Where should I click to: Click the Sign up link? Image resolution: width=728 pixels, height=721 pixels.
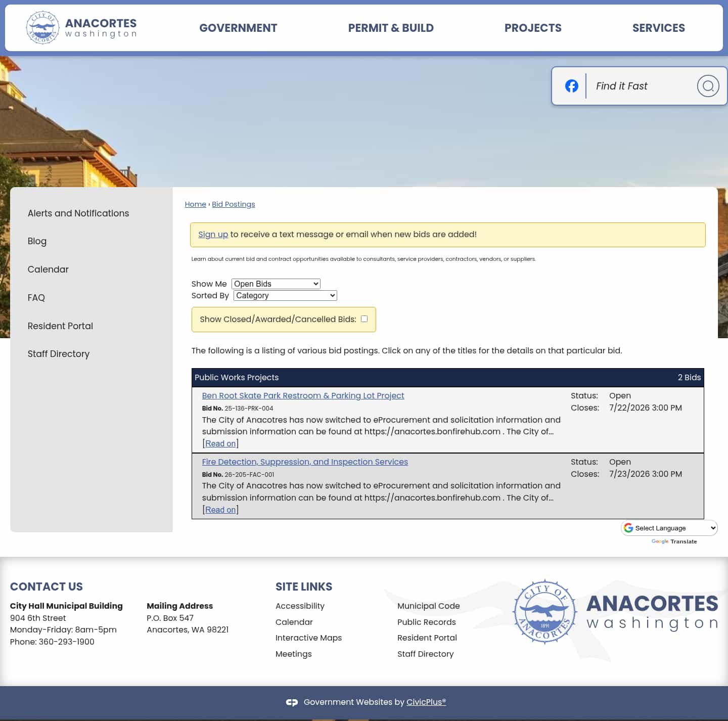[x=213, y=234]
